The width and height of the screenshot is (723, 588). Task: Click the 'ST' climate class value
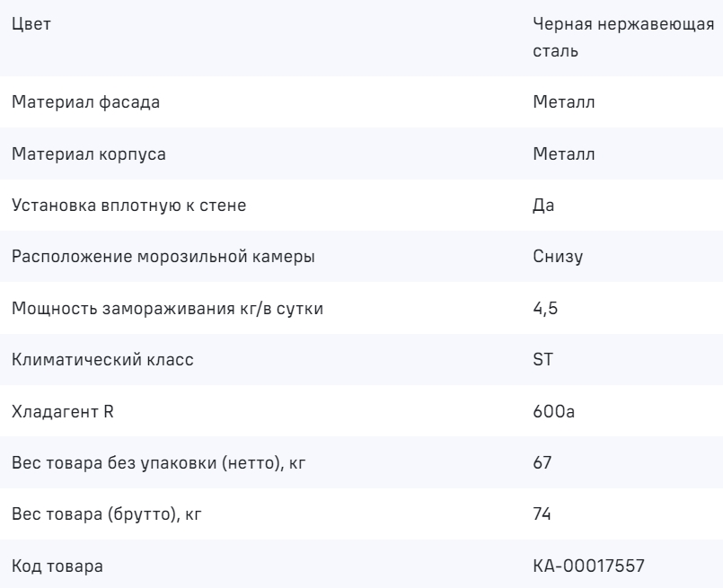click(542, 361)
